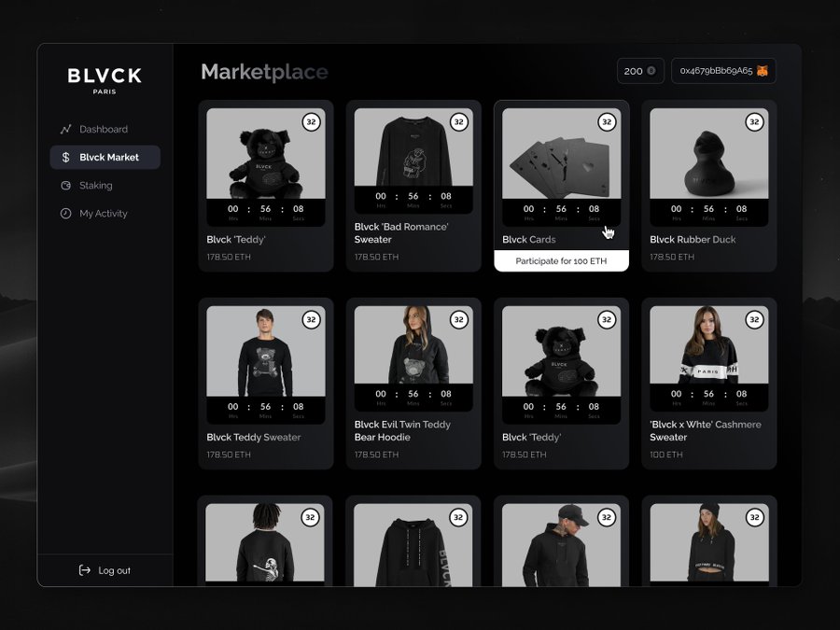Click the 178.50 ETH price under Teddy Sweater
The width and height of the screenshot is (840, 630).
229,455
